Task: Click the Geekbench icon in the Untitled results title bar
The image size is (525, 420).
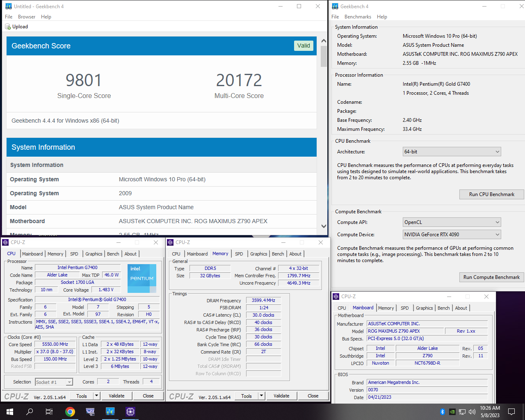Action: click(9, 7)
